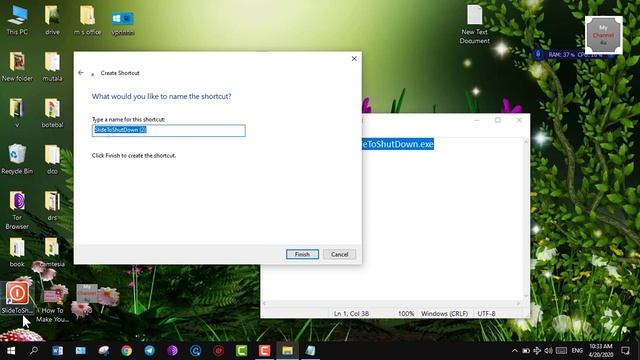Open the blue C app on taskbar
640x360 pixels.
196,351
